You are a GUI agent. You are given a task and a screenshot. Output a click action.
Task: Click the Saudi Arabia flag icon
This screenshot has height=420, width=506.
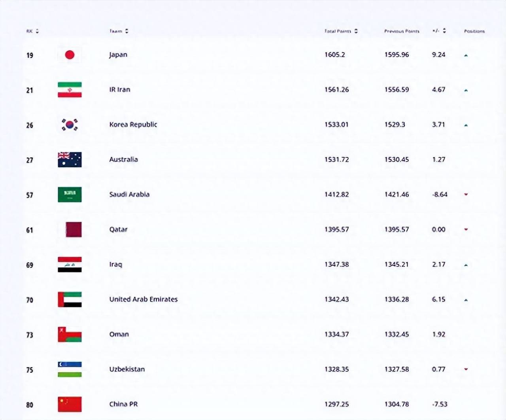[x=70, y=195]
